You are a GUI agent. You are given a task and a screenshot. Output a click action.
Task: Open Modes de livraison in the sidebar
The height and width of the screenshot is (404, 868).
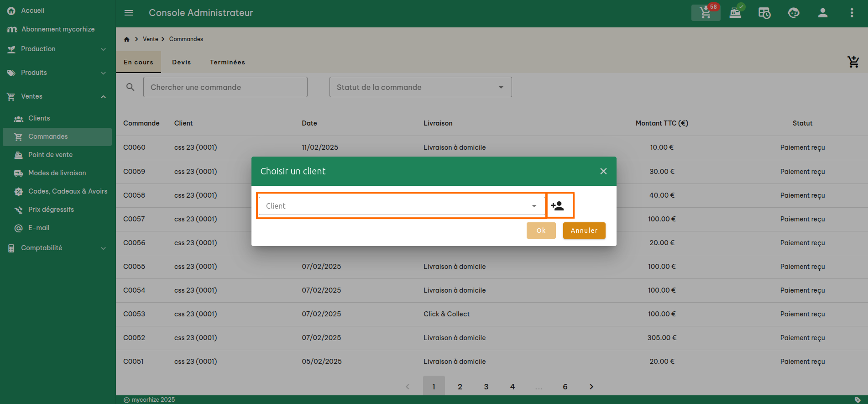58,173
